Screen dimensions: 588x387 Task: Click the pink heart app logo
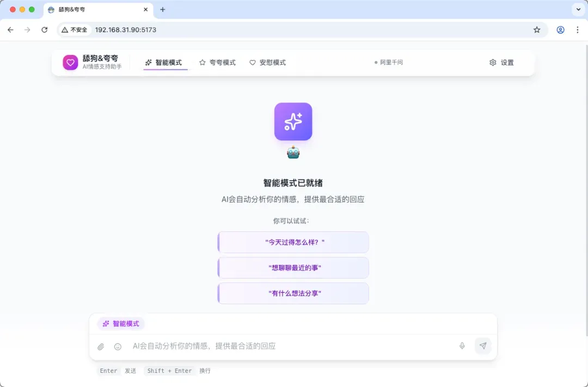click(x=70, y=63)
